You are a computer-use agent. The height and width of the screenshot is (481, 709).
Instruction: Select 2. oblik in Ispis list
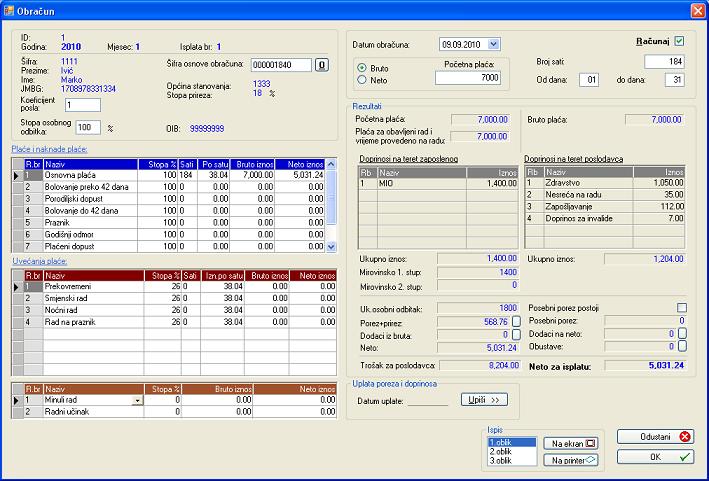(499, 450)
